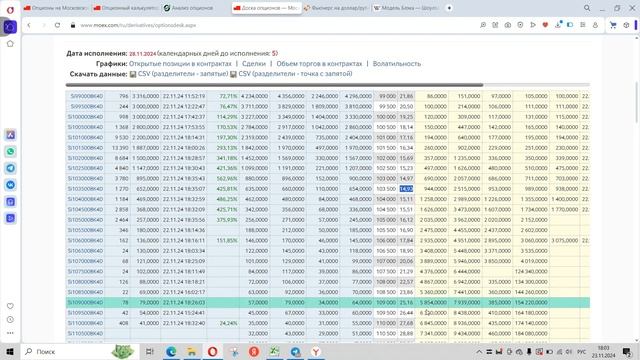Open option Si101500BK4D link

[x=85, y=148]
